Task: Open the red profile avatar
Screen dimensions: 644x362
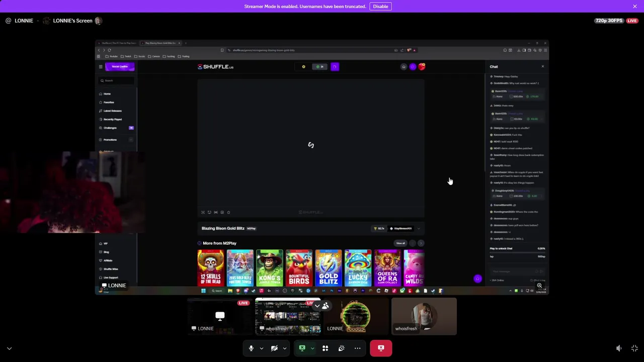Action: coord(422,66)
